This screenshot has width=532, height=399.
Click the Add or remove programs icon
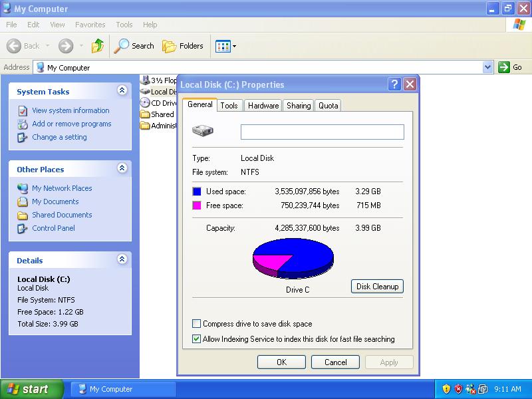23,124
